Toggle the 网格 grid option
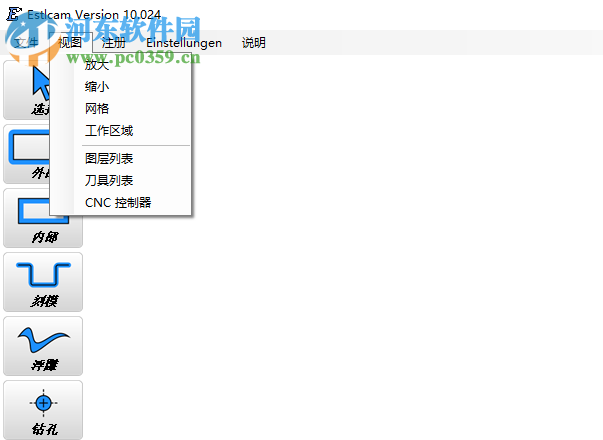Screen dimensions: 603x440 click(121, 108)
